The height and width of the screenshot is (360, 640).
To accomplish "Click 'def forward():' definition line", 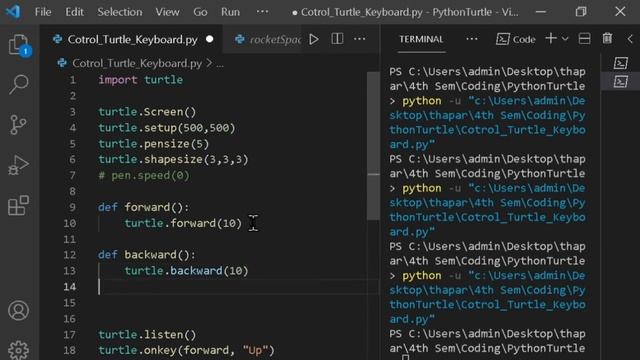I will (144, 207).
